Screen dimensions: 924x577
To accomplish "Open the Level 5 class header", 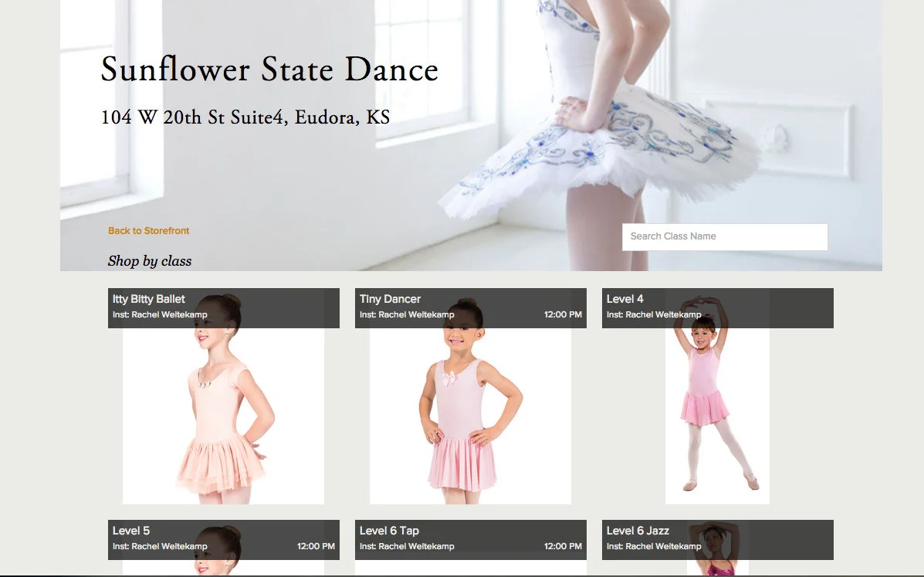I will pos(223,539).
